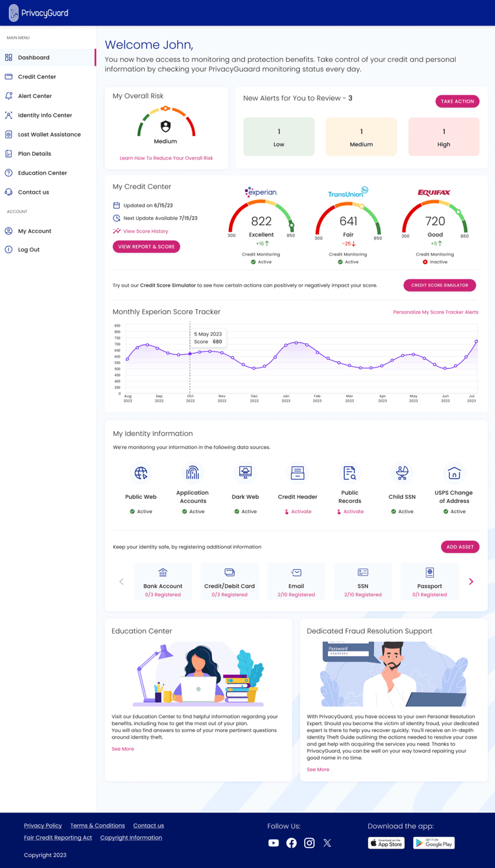Click the Dark Web monitor icon

pos(245,473)
